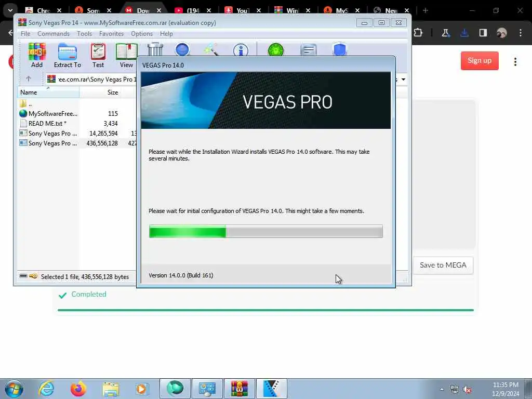Screen dimensions: 532x399
Task: Click the blue Protect shield icon in WinRAR
Action: (340, 49)
